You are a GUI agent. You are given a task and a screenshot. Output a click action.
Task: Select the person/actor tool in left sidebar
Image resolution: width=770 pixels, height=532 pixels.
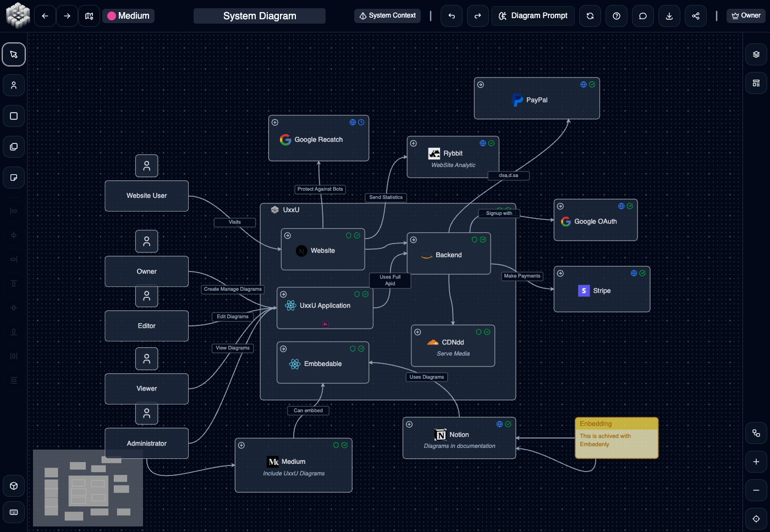coord(14,85)
